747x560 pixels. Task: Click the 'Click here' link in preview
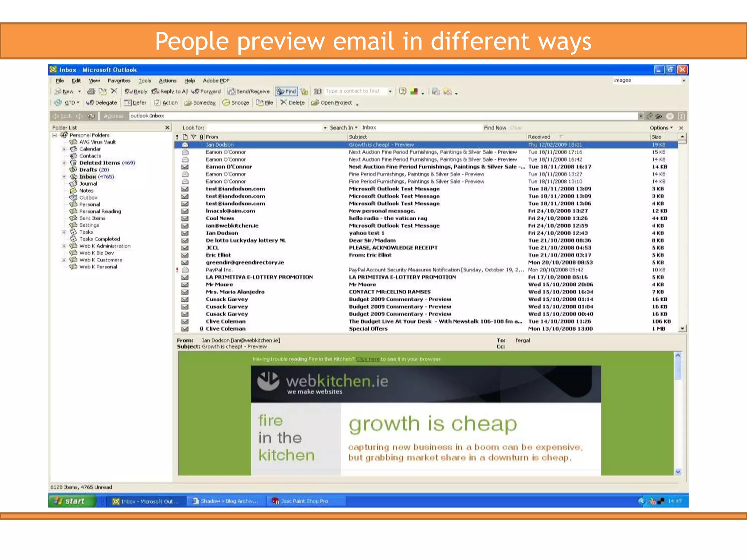[x=368, y=359]
